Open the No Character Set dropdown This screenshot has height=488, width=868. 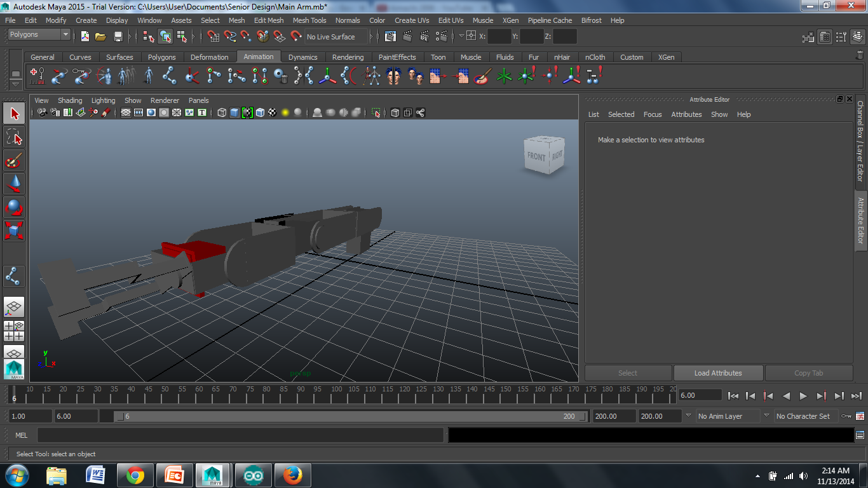pyautogui.click(x=804, y=416)
